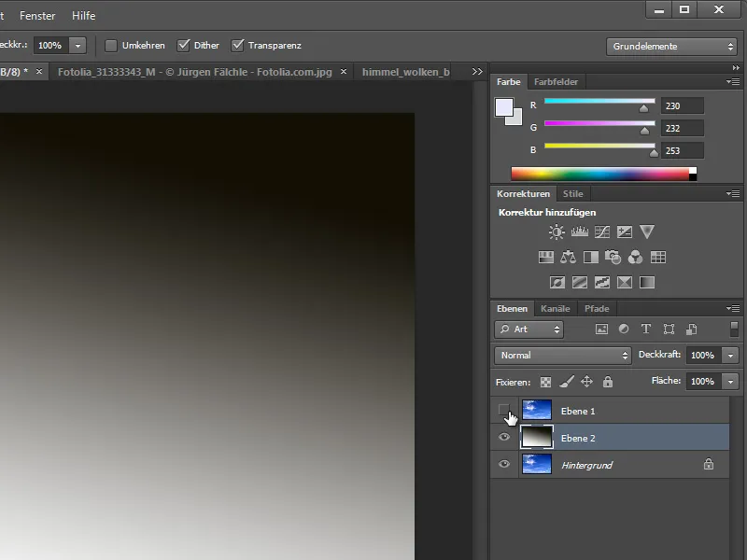Screen dimensions: 747x560
Task: Add a Threshold adjustment
Action: [x=601, y=283]
